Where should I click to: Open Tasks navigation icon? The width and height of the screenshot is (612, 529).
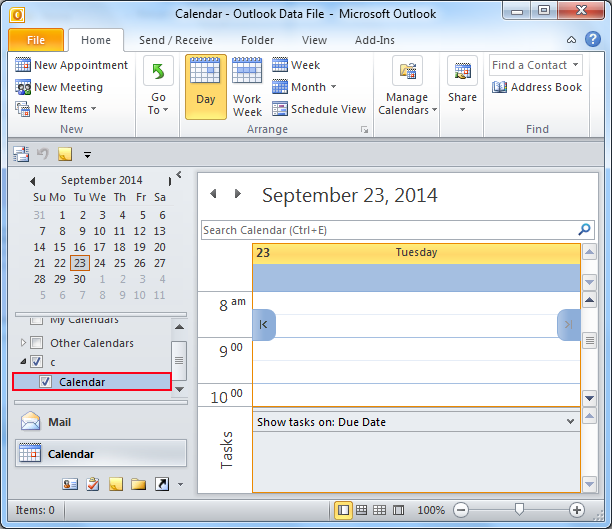coord(93,484)
